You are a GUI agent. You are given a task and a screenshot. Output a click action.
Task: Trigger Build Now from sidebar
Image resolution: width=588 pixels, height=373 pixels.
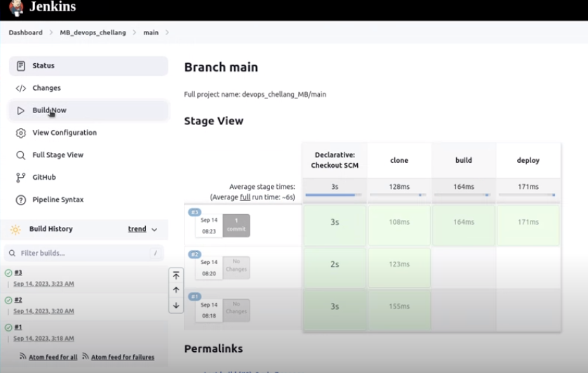[88, 110]
